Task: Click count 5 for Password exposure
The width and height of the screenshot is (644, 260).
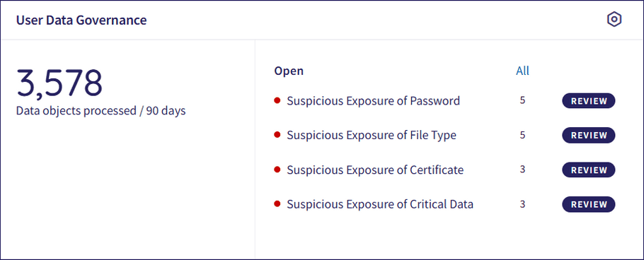Action: (522, 100)
